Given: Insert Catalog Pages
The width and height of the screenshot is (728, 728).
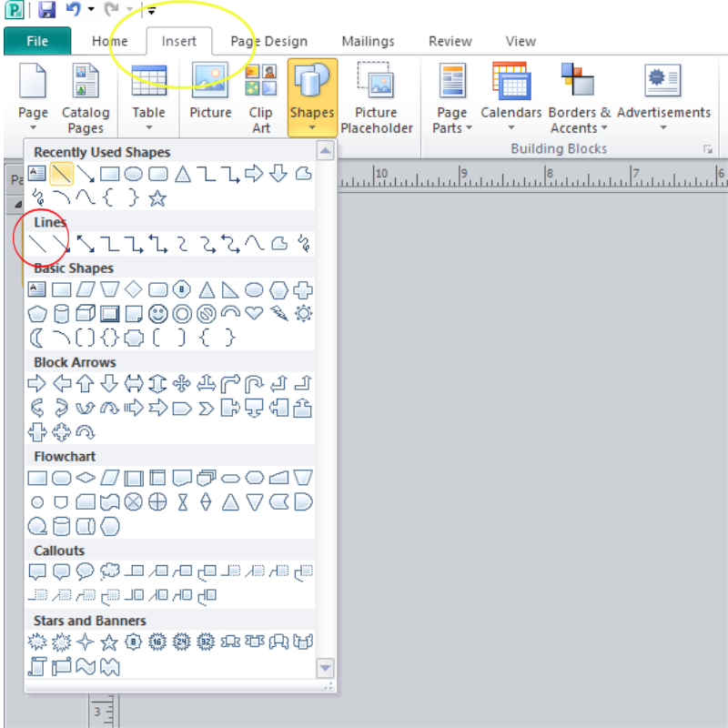Looking at the screenshot, I should tap(86, 99).
